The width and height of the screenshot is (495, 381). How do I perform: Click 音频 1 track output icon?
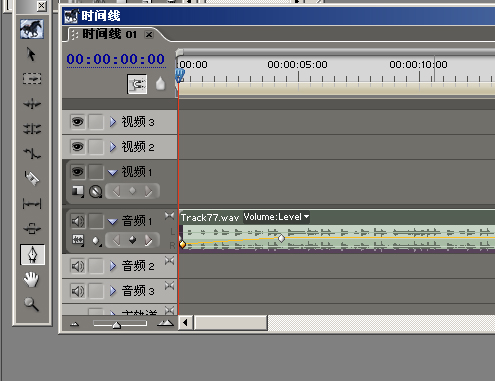pyautogui.click(x=170, y=216)
